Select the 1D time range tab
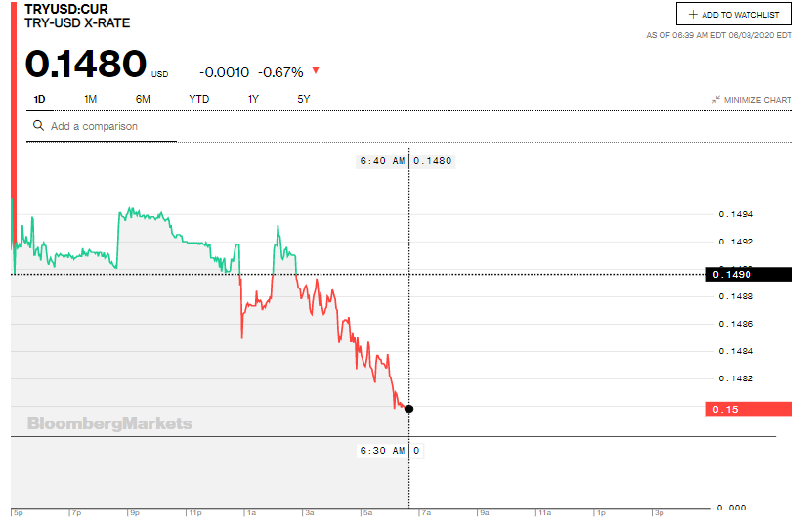Screen dimensions: 812x532 [39, 99]
